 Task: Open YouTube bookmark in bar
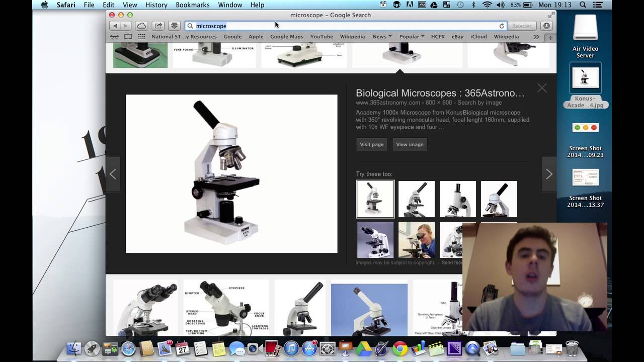click(x=321, y=37)
